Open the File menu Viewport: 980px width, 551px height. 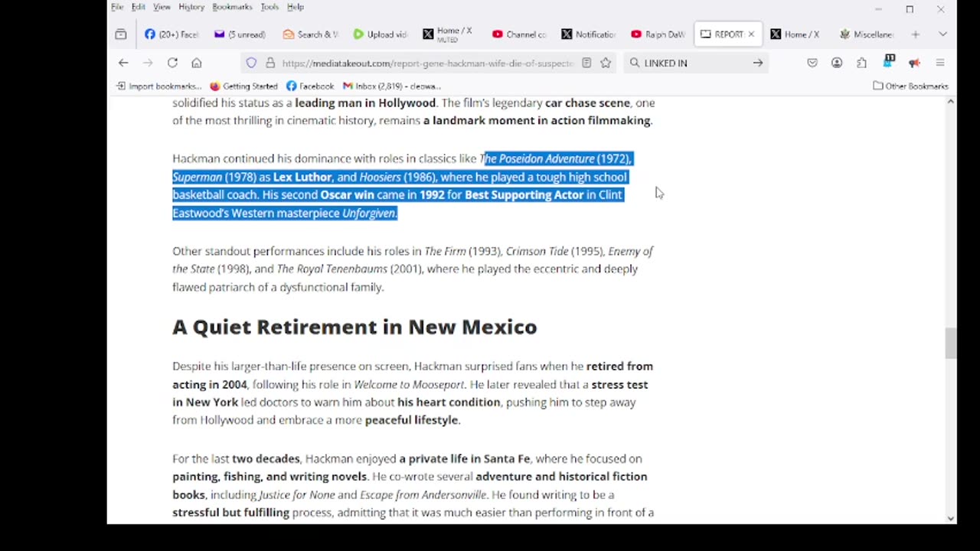pos(117,7)
